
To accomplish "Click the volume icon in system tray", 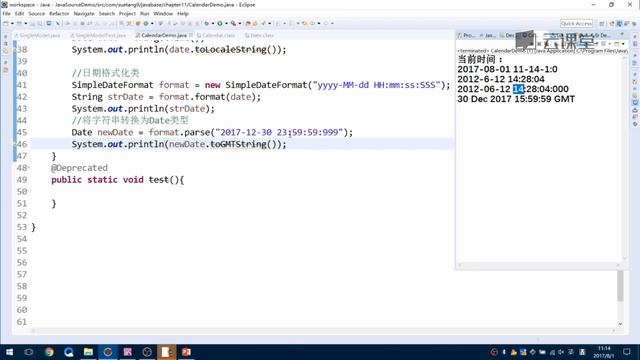I will 562,352.
